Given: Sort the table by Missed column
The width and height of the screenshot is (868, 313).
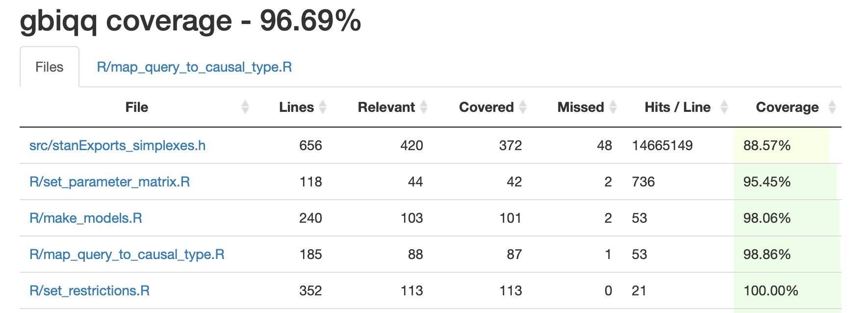Looking at the screenshot, I should coord(580,107).
